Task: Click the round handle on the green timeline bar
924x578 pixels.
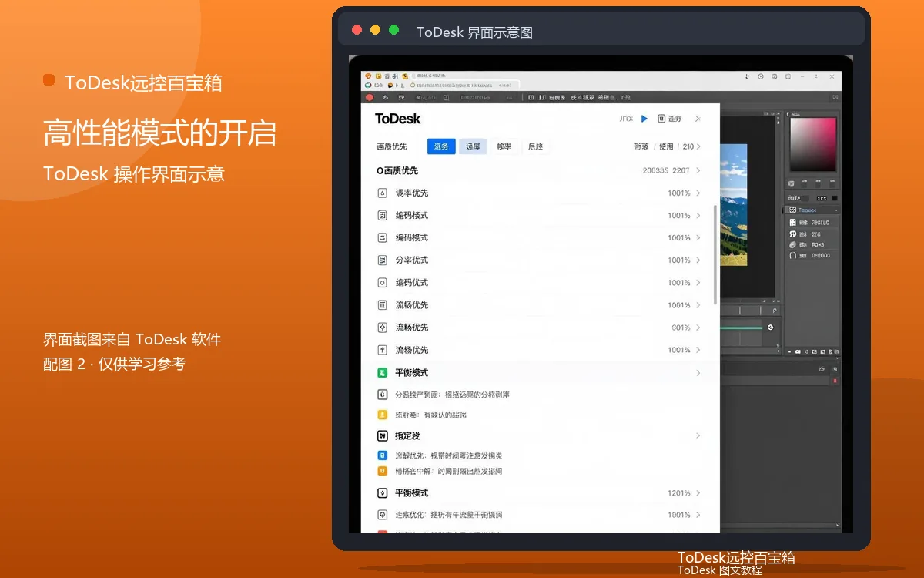Action: 769,328
